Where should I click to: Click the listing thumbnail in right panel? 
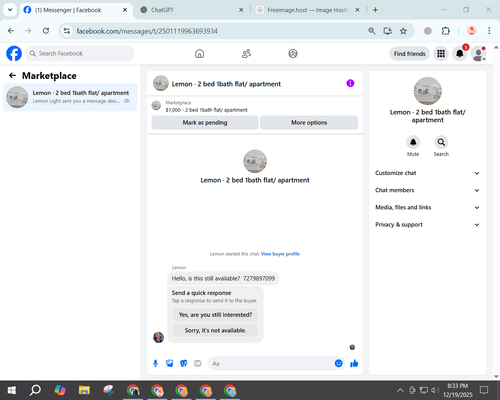[427, 91]
